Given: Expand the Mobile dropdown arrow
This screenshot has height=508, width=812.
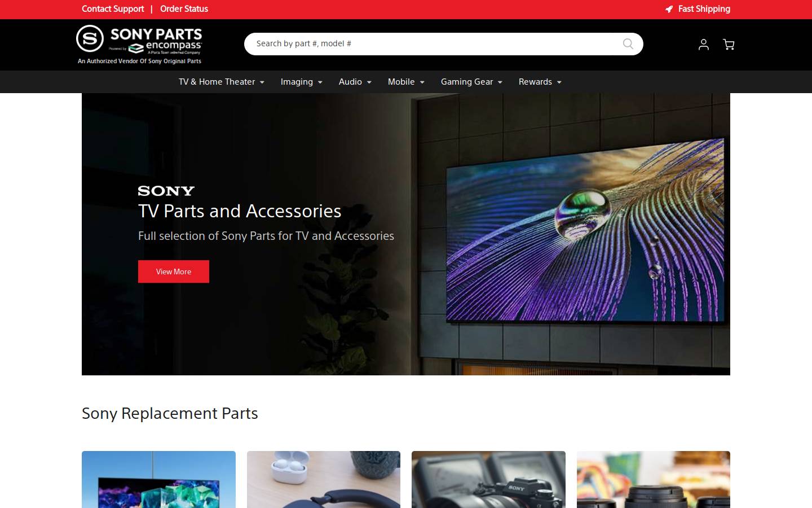Looking at the screenshot, I should [422, 82].
